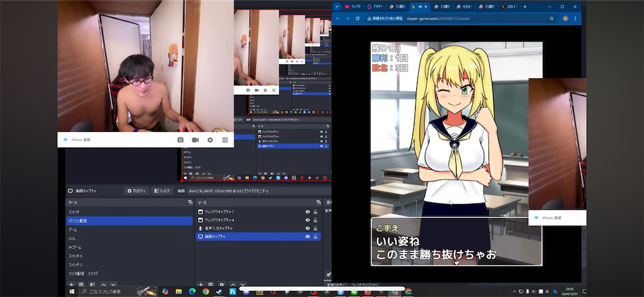The width and height of the screenshot is (644, 297).
Task: Open Chrome tab search dropdown arrow
Action: coord(337,6)
